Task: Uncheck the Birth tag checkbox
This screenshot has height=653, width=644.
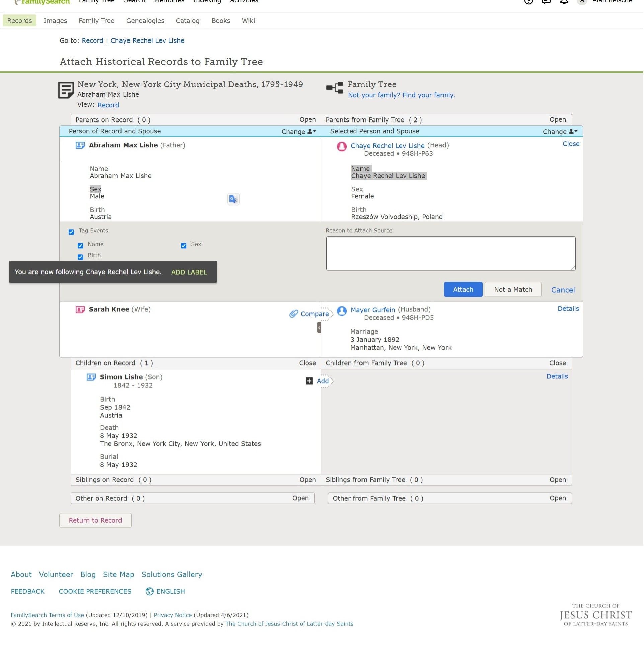Action: pos(80,257)
